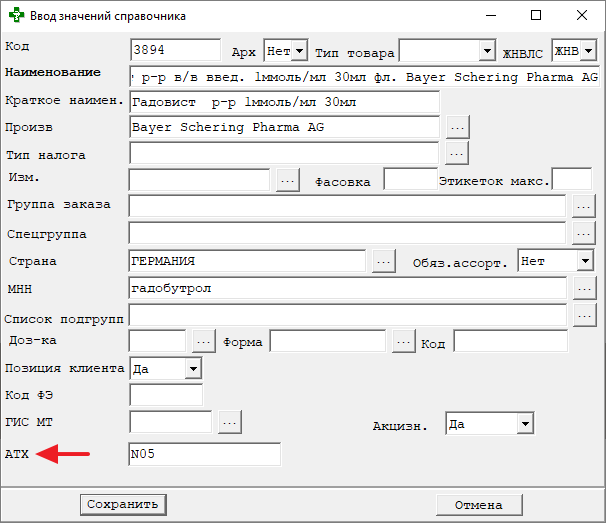Open the Акцизн. dropdown
This screenshot has height=523, width=606.
525,424
